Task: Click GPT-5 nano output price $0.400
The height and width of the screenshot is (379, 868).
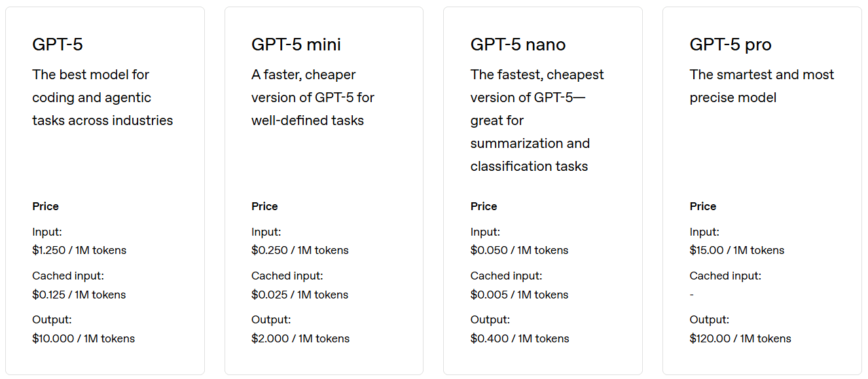Action: coord(520,338)
